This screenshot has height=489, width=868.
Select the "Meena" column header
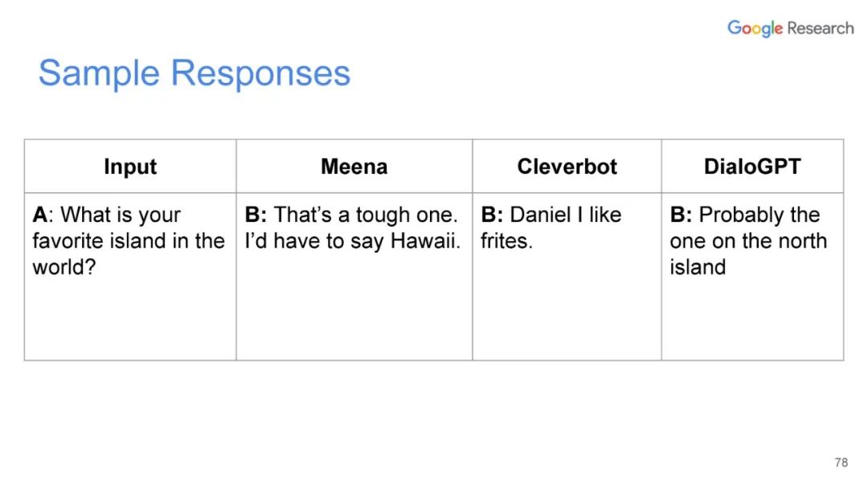(x=354, y=166)
